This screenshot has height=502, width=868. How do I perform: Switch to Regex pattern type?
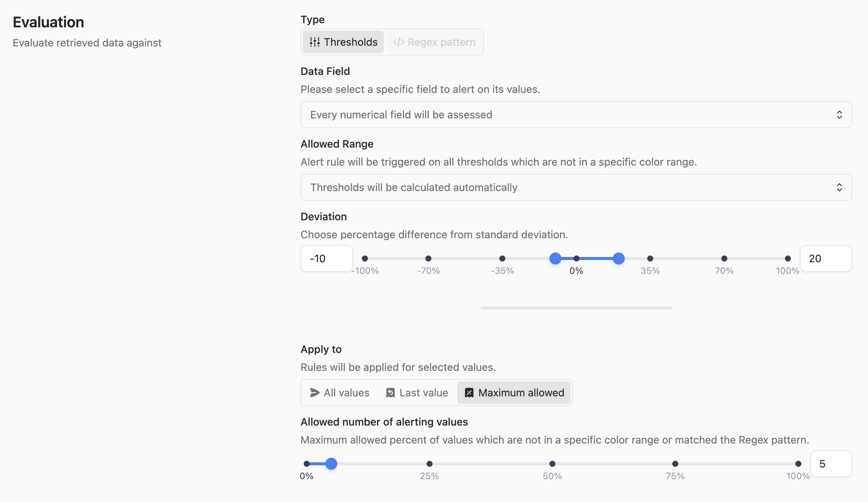coord(434,42)
